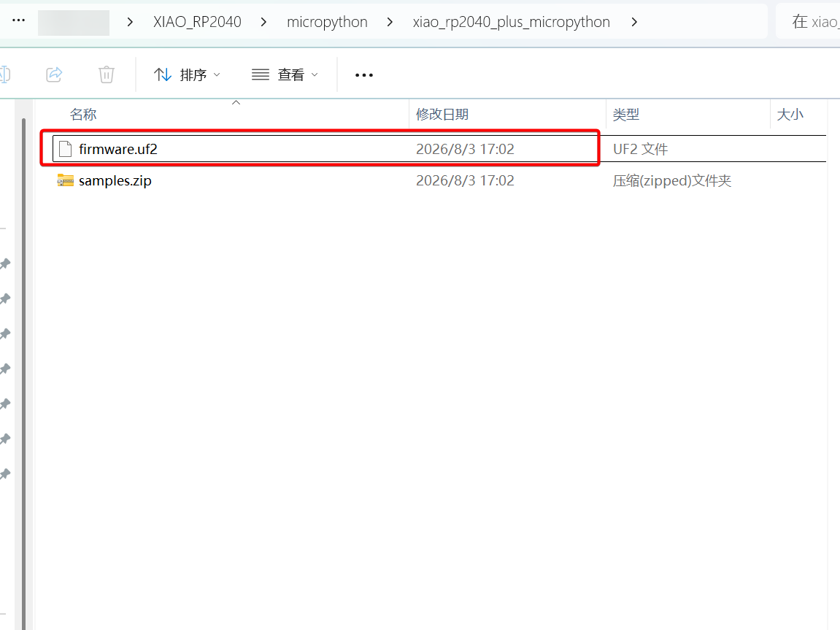Image resolution: width=840 pixels, height=630 pixels.
Task: Click the firmware.uf2 blank file icon
Action: [x=66, y=149]
